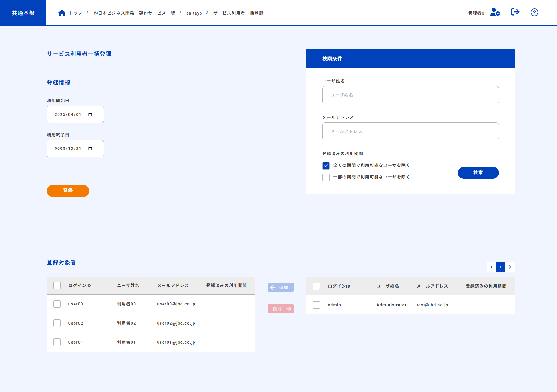
Task: Open the help question mark icon
Action: (534, 12)
